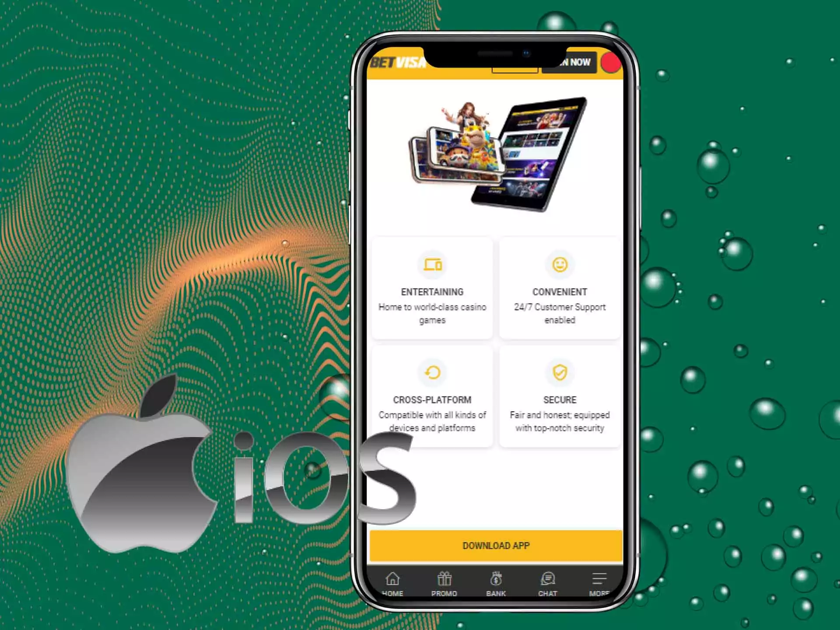Viewport: 840px width, 630px height.
Task: Click the Entertaining feature icon
Action: point(432,264)
